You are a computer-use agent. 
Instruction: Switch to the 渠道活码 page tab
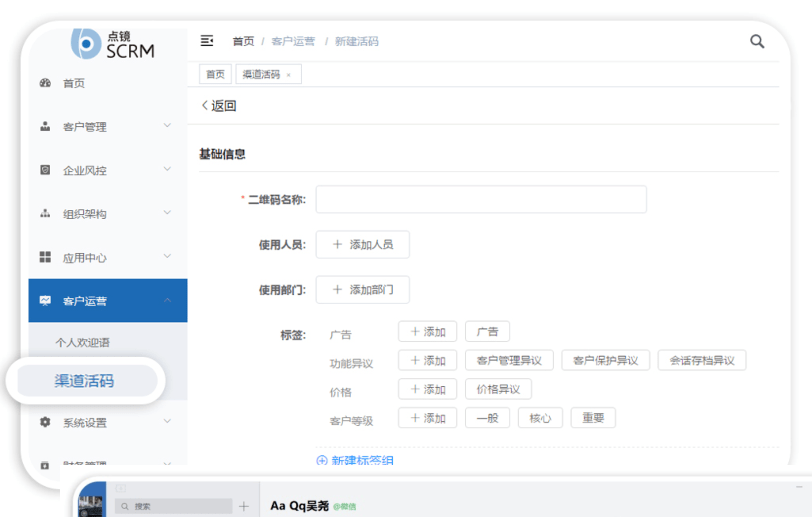pyautogui.click(x=268, y=74)
